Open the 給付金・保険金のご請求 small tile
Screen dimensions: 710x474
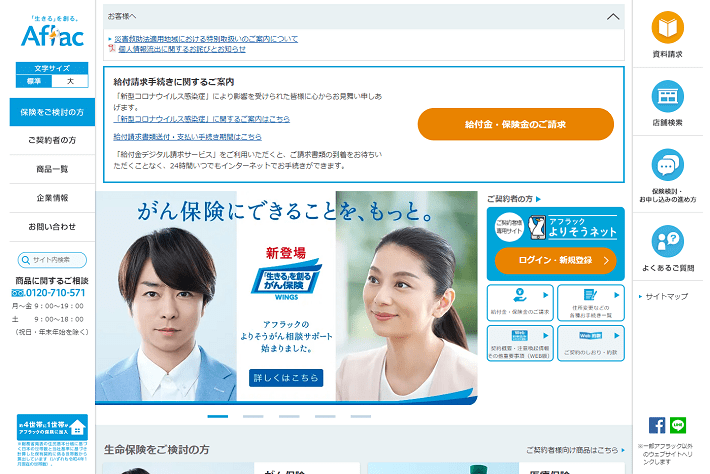[x=520, y=302]
